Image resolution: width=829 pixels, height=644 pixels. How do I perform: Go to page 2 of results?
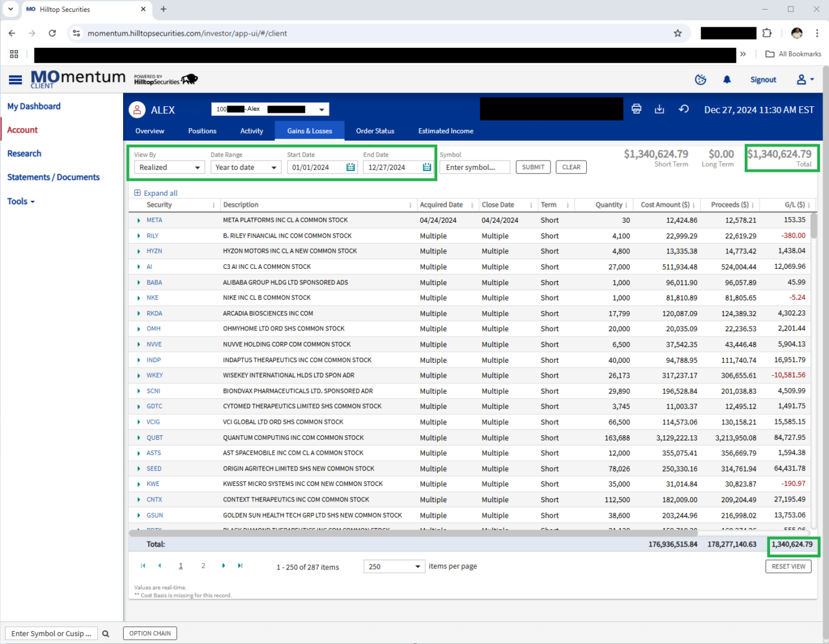click(203, 566)
